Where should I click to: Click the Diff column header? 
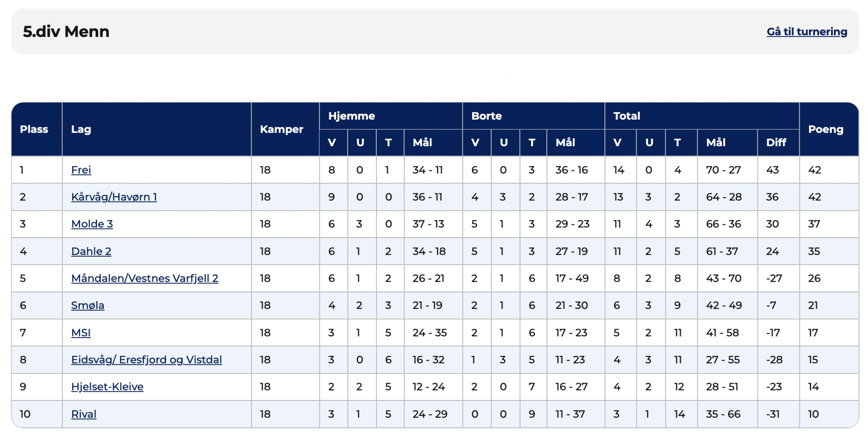coord(776,143)
